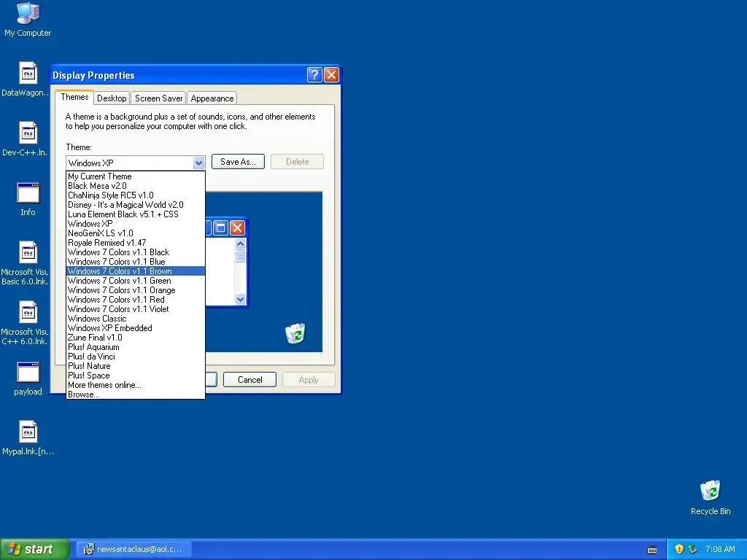Click the Cancel button
This screenshot has width=747, height=560.
[x=249, y=379]
